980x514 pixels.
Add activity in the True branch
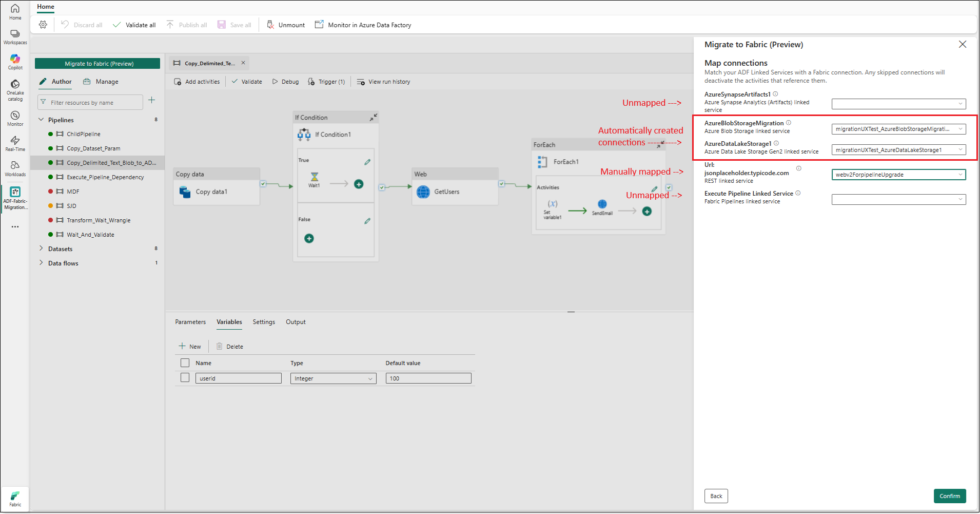[x=359, y=184]
